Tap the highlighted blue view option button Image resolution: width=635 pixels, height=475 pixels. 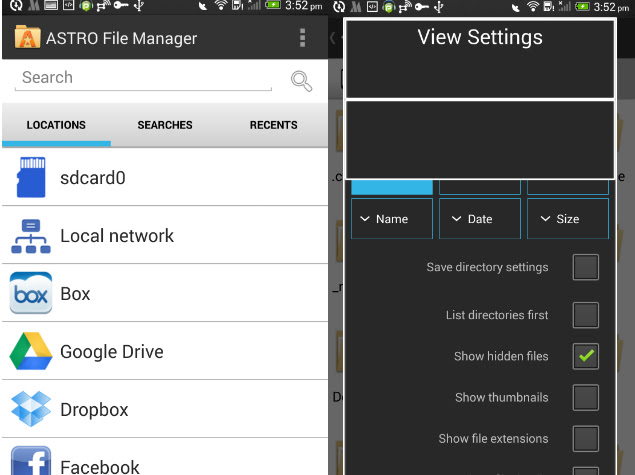click(392, 187)
